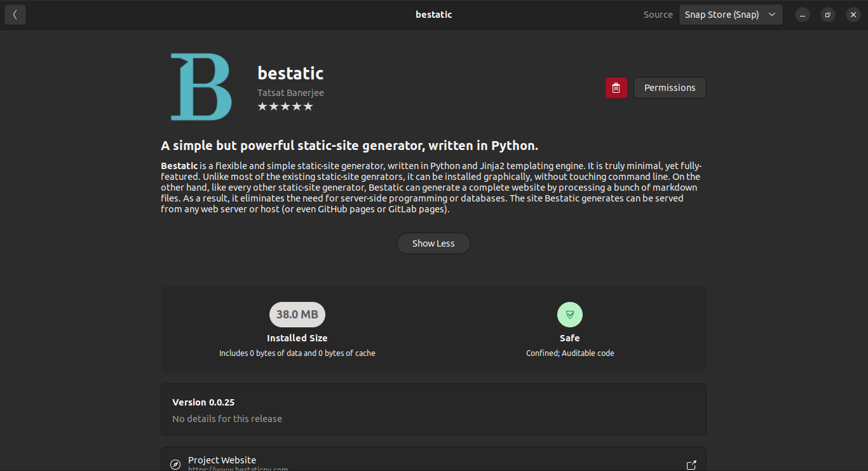Open the Snap Store (Snap) source dropdown
The image size is (868, 471).
click(x=730, y=15)
